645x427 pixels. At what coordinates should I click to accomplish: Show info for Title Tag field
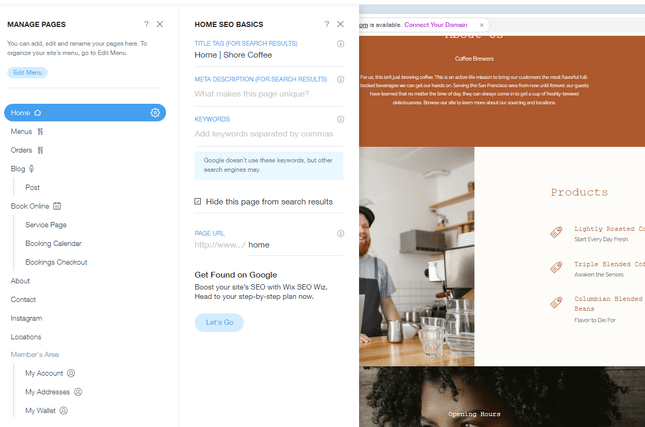(x=341, y=44)
